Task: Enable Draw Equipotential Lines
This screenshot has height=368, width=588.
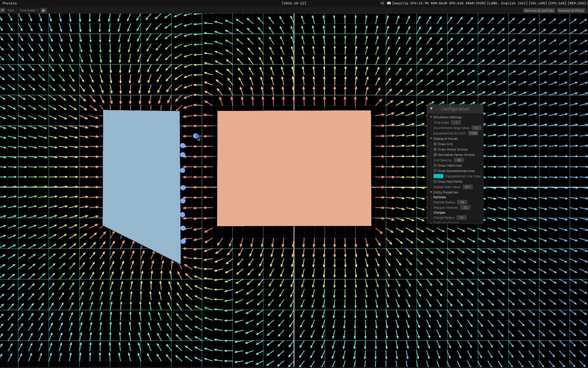Action: [x=435, y=171]
